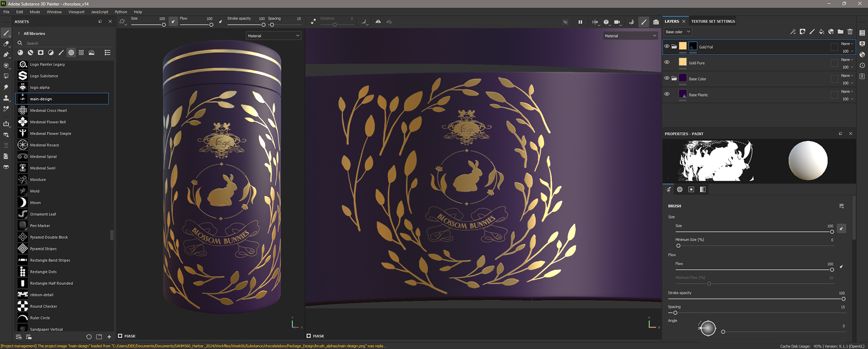Screen dimensions: 868x349
Task: Select the Eraser tool
Action: click(x=6, y=44)
